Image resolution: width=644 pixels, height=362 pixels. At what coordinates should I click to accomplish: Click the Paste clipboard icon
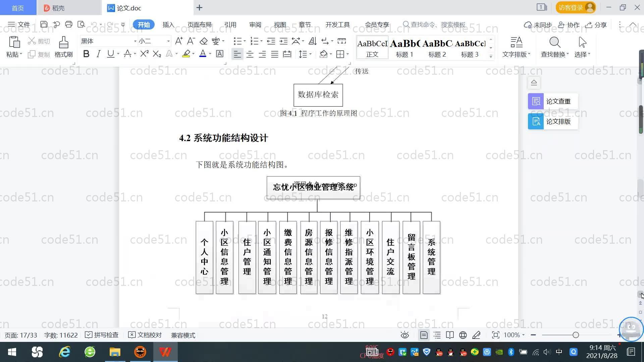click(x=14, y=43)
